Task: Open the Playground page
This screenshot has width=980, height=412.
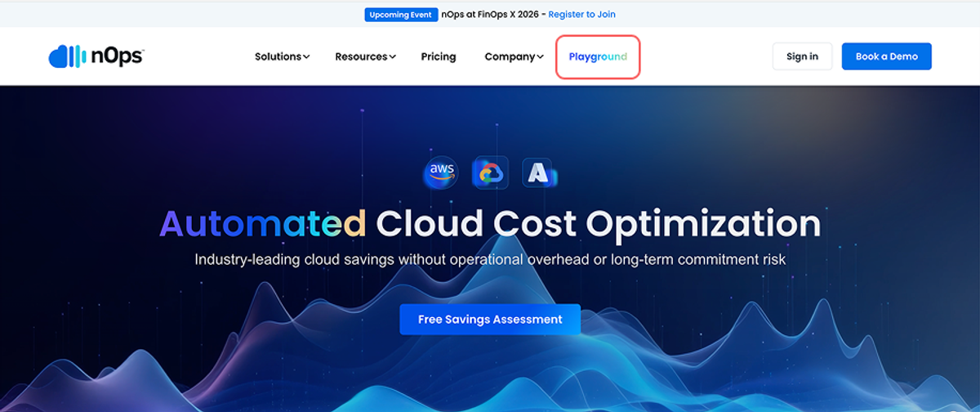Action: (598, 56)
